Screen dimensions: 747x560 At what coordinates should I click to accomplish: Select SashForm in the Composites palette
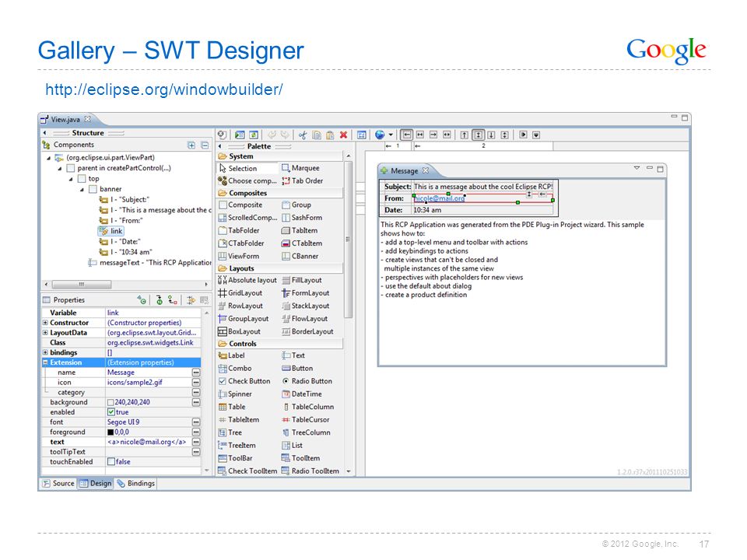pyautogui.click(x=302, y=218)
